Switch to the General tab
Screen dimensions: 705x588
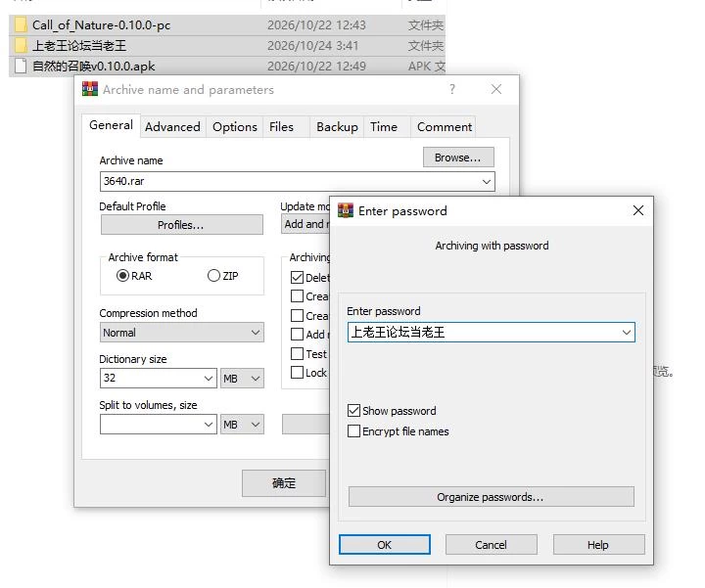[x=111, y=125]
